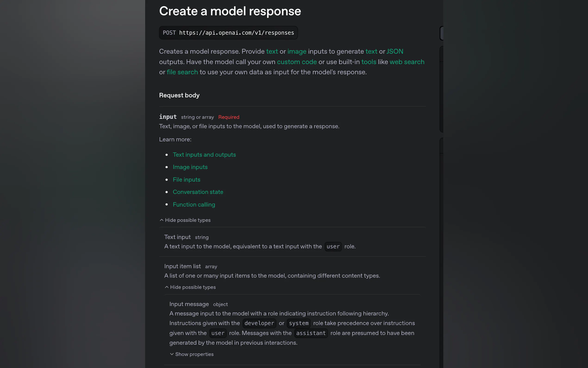Click the 'developer' role code tag
Screen dimensions: 588x368
[259, 323]
